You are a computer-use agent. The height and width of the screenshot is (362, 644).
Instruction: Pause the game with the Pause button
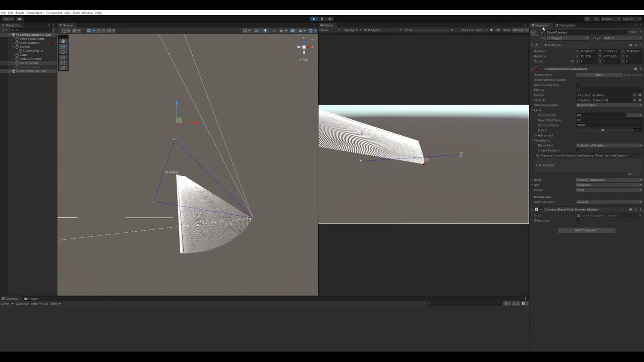(x=321, y=19)
